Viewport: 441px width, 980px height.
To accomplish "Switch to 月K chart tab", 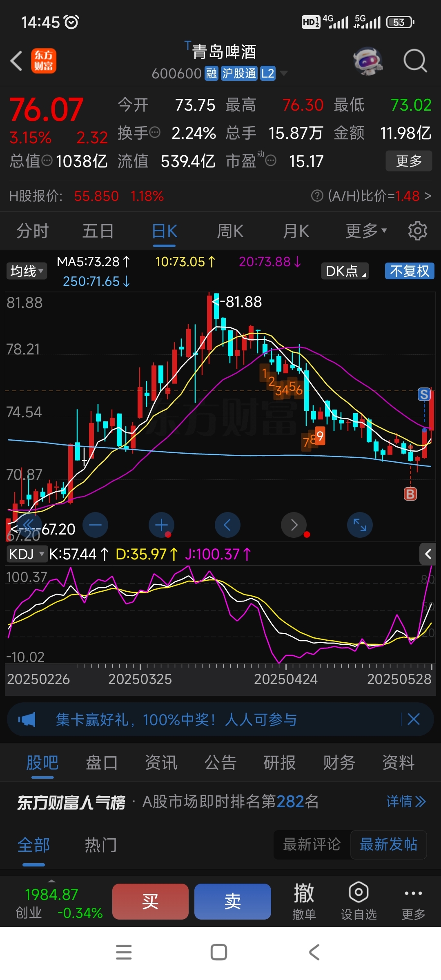I will [x=296, y=231].
